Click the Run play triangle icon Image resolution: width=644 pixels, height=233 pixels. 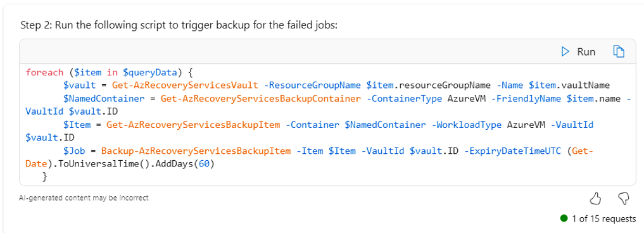click(x=565, y=51)
